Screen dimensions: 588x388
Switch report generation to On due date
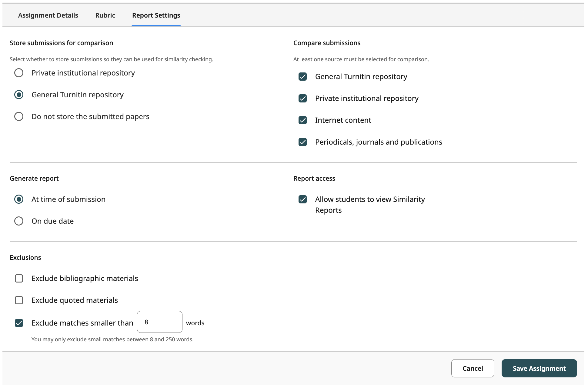pyautogui.click(x=19, y=221)
